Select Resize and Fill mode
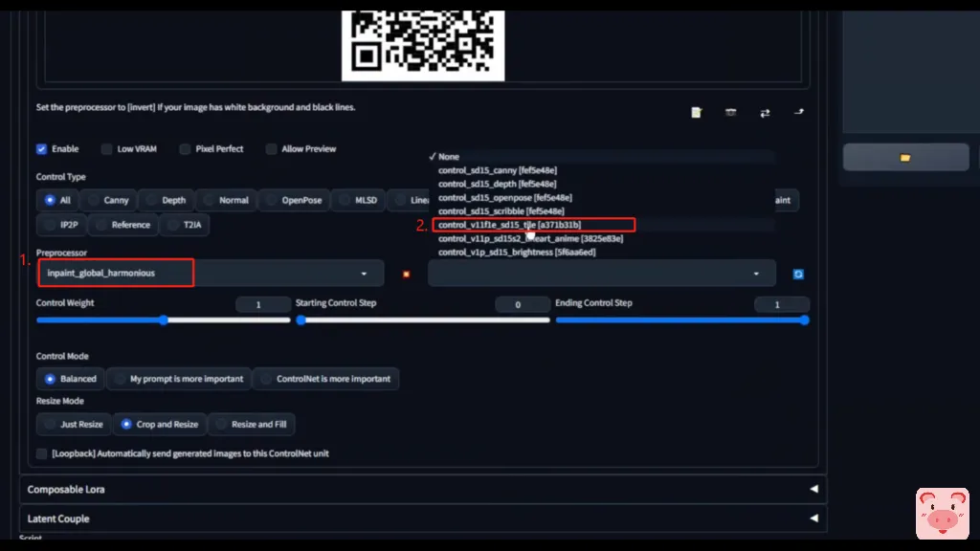The height and width of the screenshot is (551, 980). pos(252,424)
